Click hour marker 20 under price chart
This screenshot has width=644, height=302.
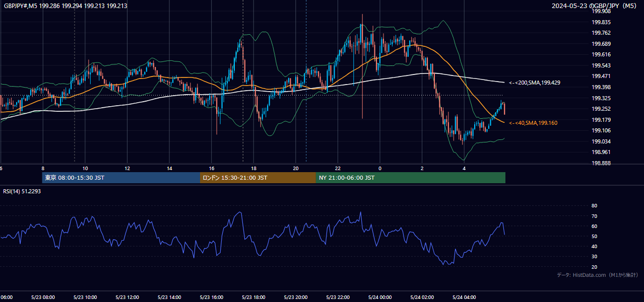point(296,169)
